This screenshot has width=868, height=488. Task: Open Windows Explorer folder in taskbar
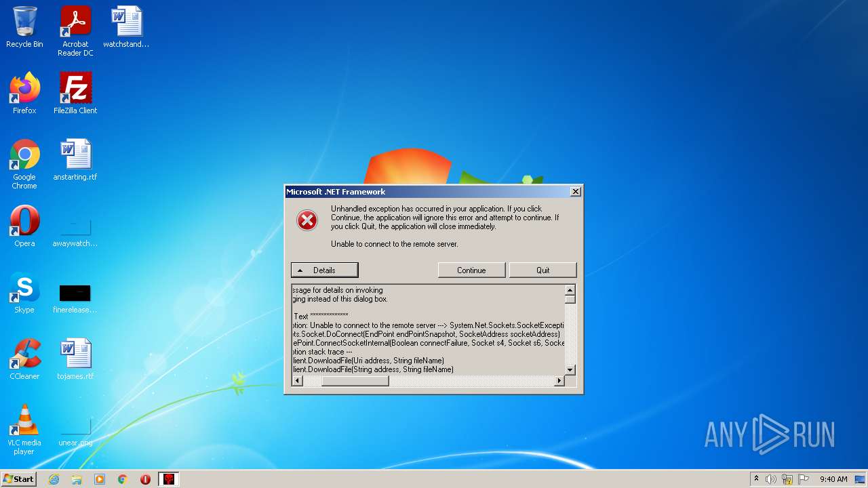click(x=77, y=479)
